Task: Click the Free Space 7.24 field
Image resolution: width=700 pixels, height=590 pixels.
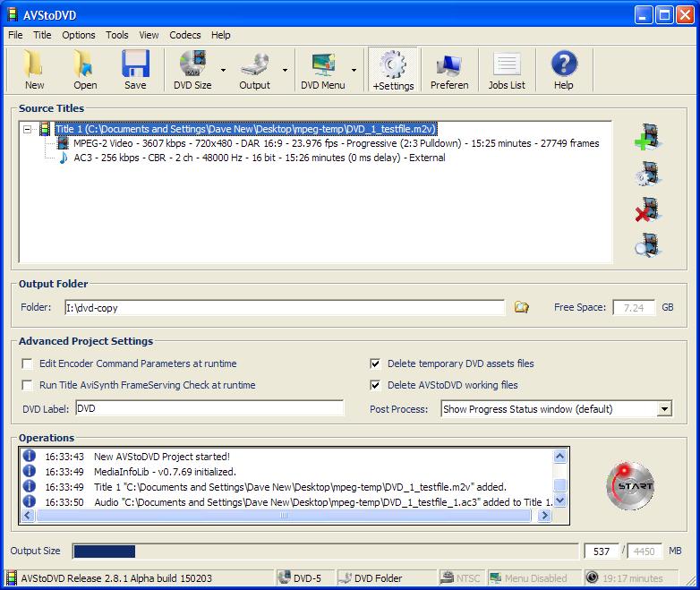Action: point(634,307)
